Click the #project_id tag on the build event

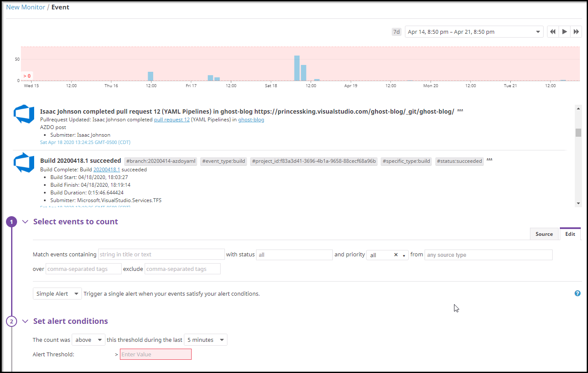314,161
